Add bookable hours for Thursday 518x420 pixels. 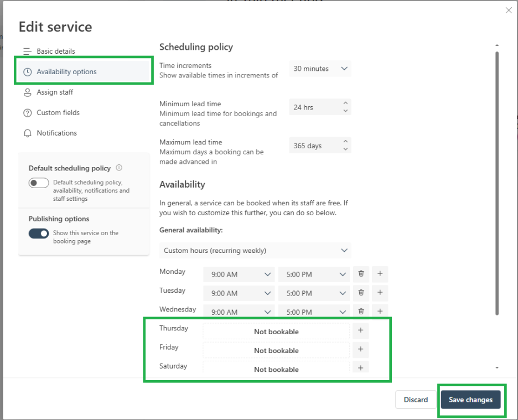click(360, 330)
